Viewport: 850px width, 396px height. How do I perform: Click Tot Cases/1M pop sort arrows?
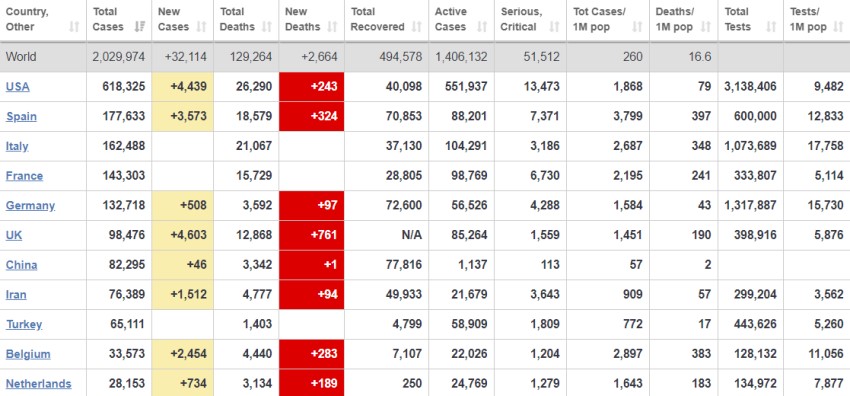tap(637, 27)
